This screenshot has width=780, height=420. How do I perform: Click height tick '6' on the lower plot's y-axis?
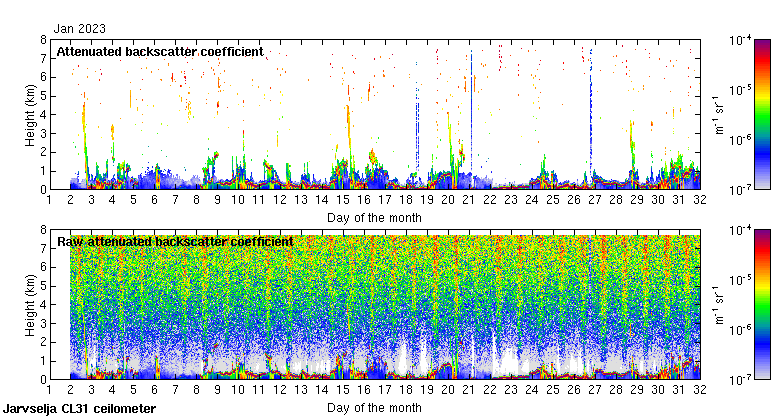[43, 267]
